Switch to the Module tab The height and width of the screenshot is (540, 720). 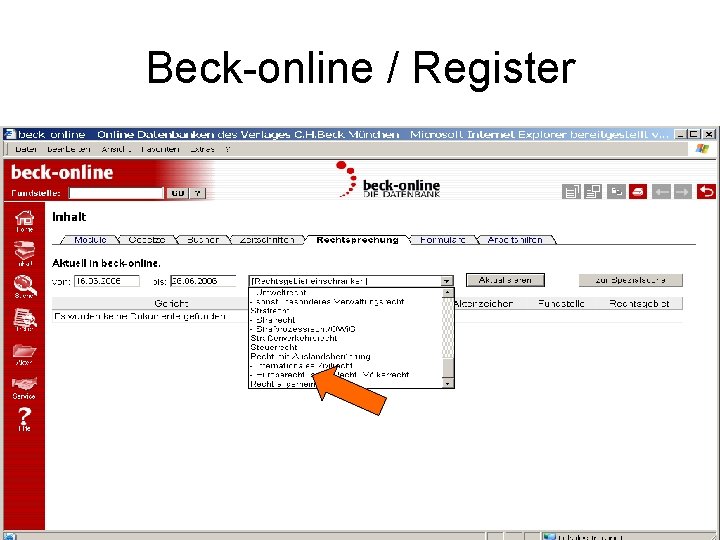[x=90, y=240]
